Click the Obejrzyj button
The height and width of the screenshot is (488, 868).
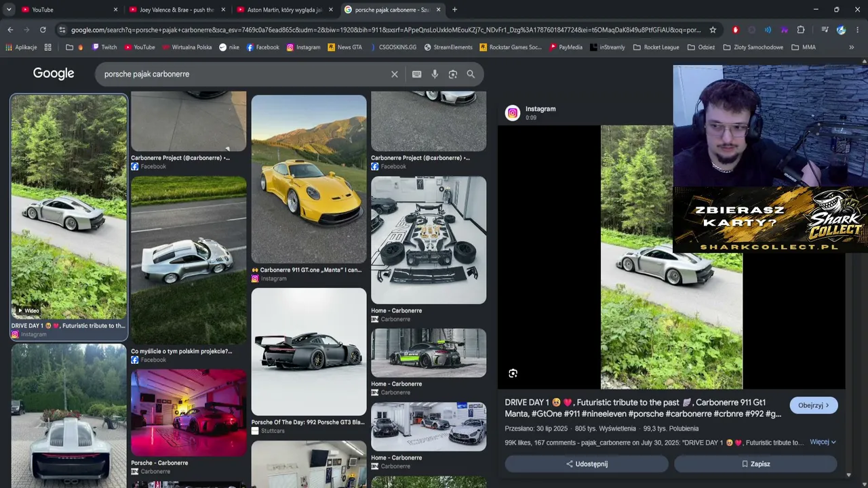pyautogui.click(x=814, y=405)
